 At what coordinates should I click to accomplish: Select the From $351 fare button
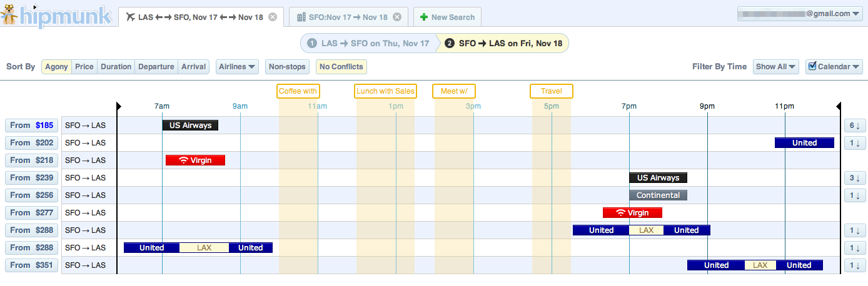[32, 265]
